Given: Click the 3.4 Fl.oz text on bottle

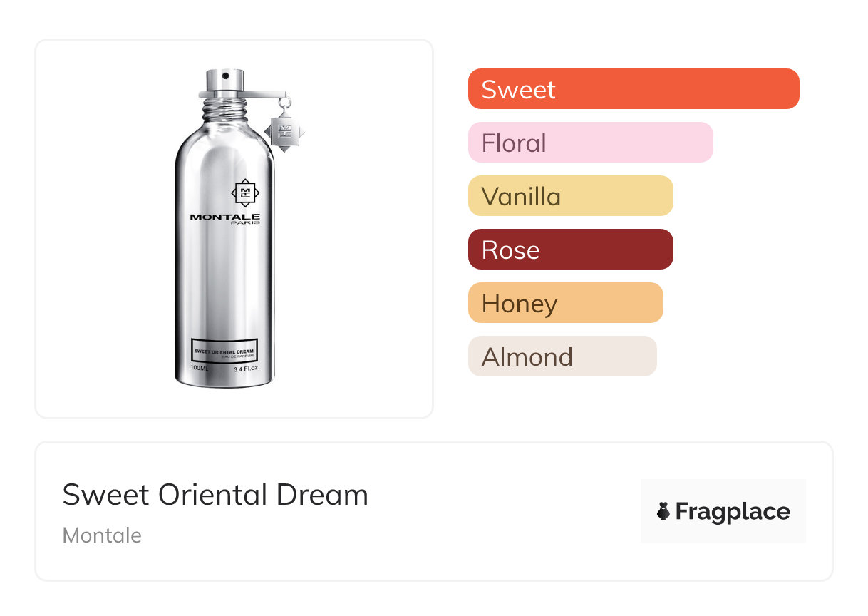Looking at the screenshot, I should [244, 368].
